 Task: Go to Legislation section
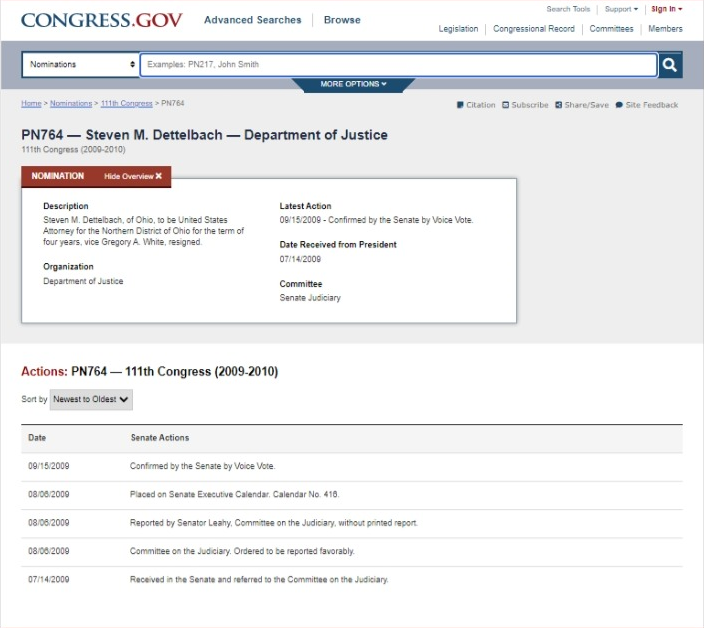458,29
